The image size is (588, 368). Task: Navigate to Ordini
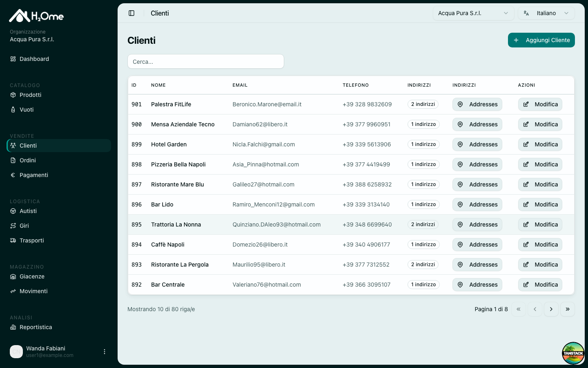59,160
